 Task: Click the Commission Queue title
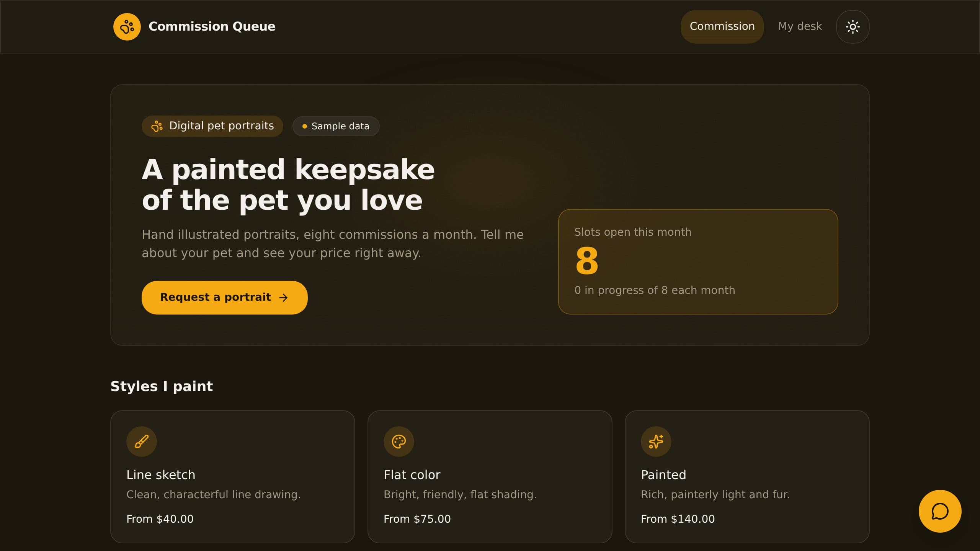212,26
